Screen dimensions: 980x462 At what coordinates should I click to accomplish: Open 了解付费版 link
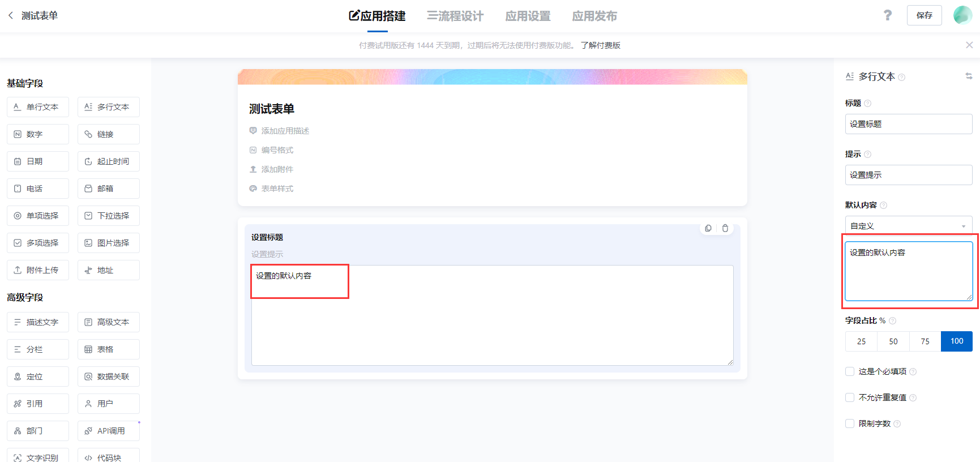click(601, 45)
